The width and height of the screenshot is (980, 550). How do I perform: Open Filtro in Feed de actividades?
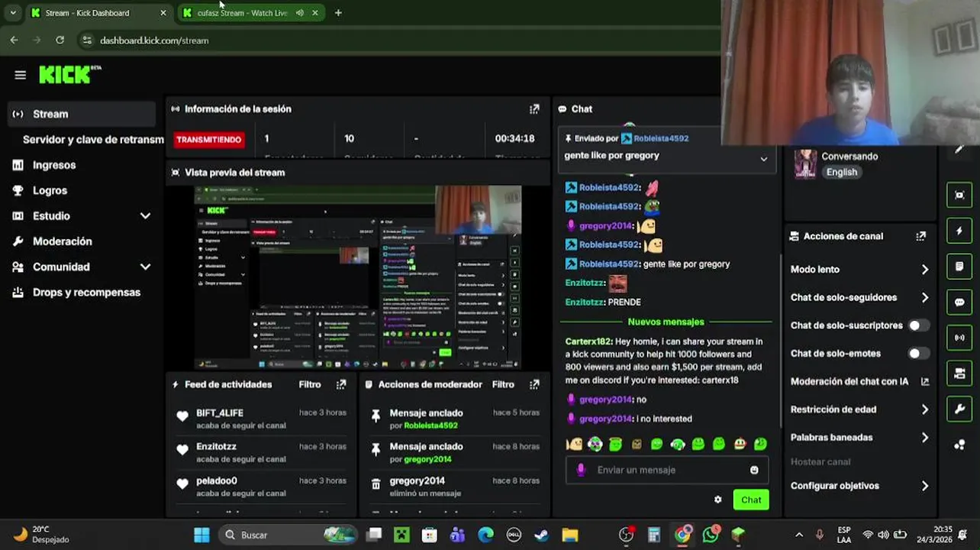310,384
